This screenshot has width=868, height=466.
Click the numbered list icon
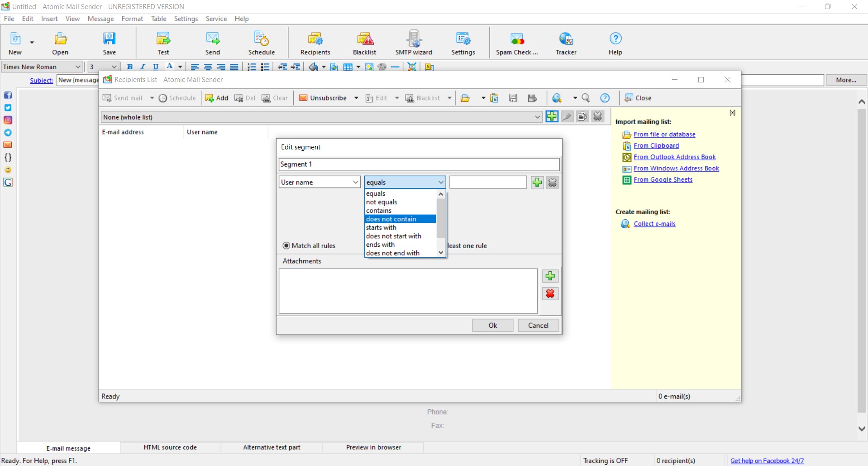click(252, 67)
